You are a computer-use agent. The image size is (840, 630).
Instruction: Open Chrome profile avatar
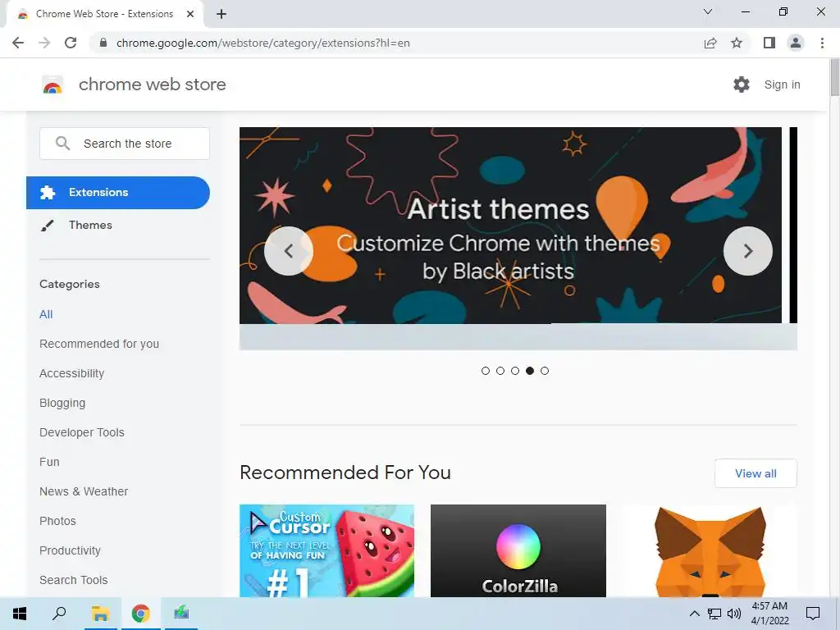(796, 43)
